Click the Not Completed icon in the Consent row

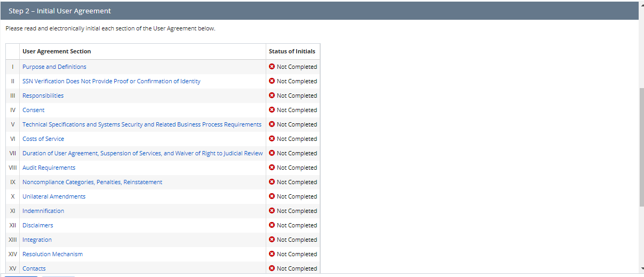click(272, 110)
